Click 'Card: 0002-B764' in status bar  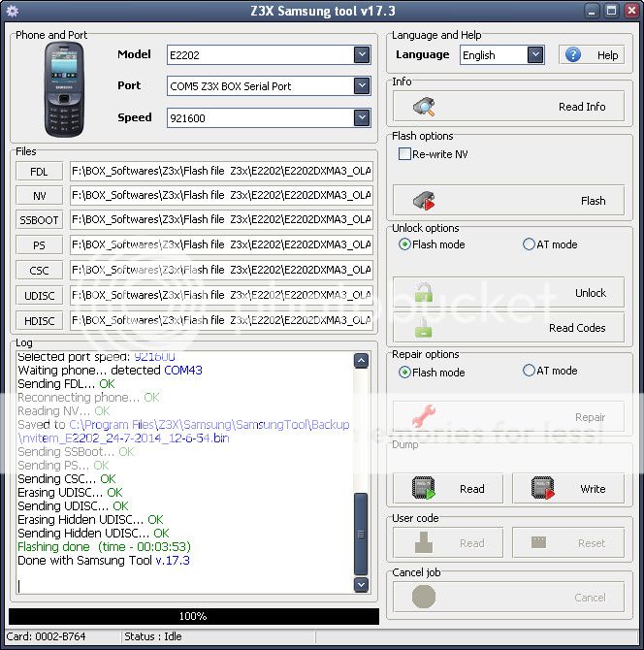[46, 636]
